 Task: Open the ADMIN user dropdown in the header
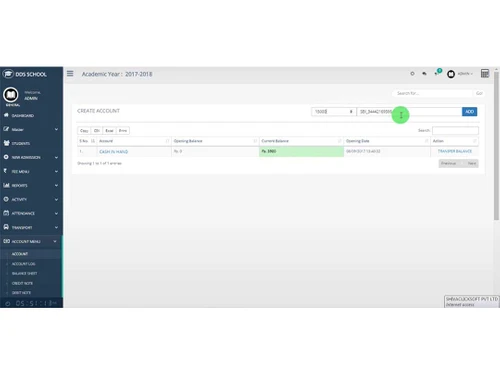[465, 74]
